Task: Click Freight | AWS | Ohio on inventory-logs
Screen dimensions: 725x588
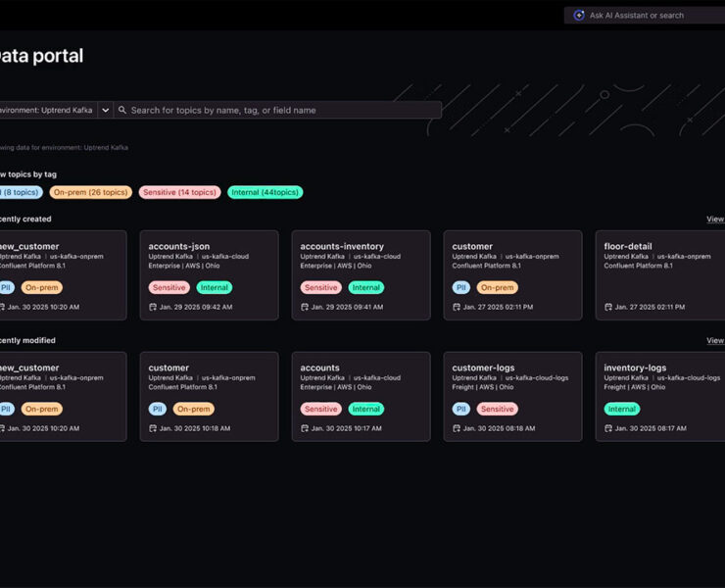Action: 635,387
